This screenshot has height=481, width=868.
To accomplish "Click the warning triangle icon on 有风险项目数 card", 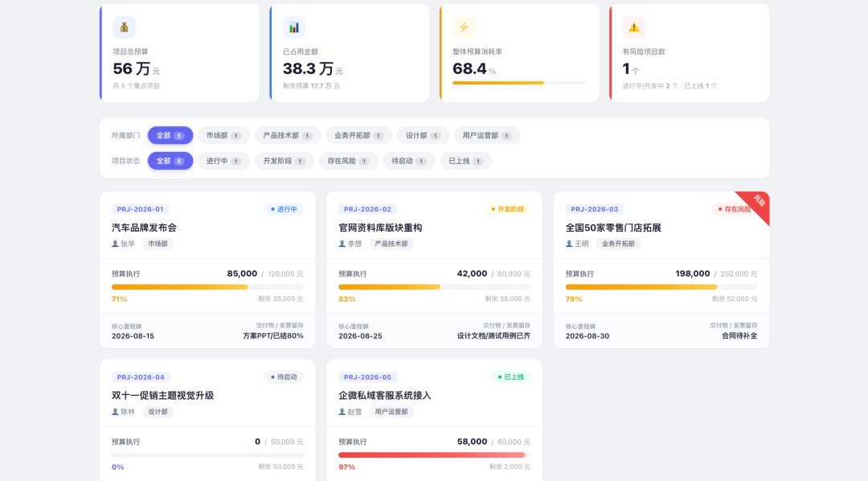I will [634, 27].
